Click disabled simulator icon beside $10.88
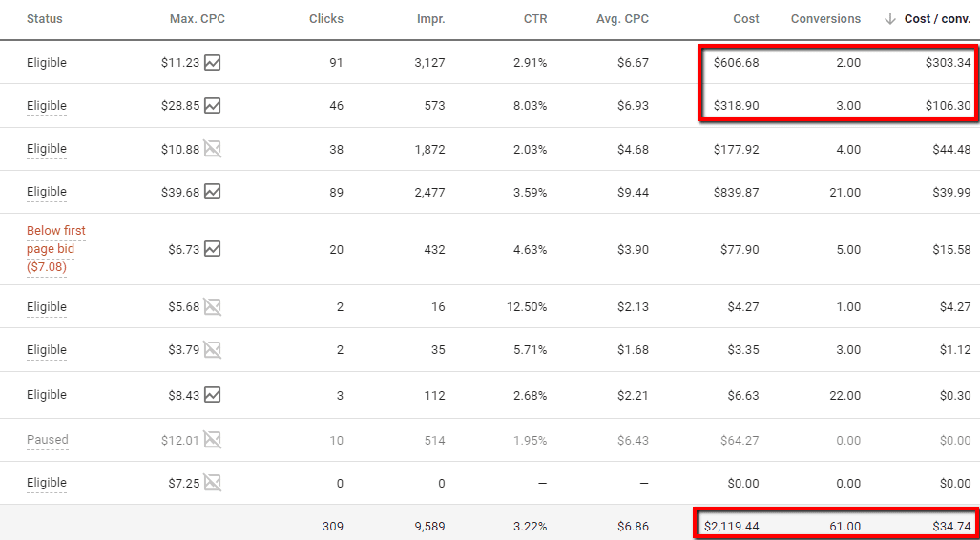 pos(213,149)
